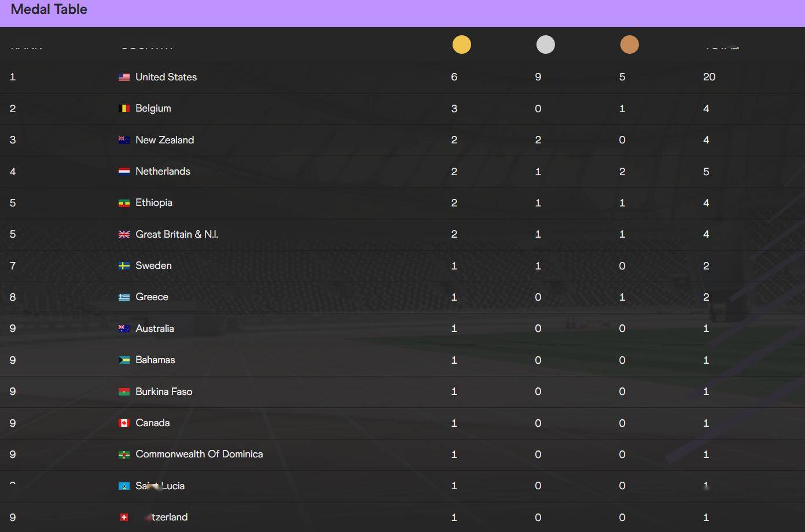Click the silver medal column icon
This screenshot has height=532, width=805.
tap(545, 45)
